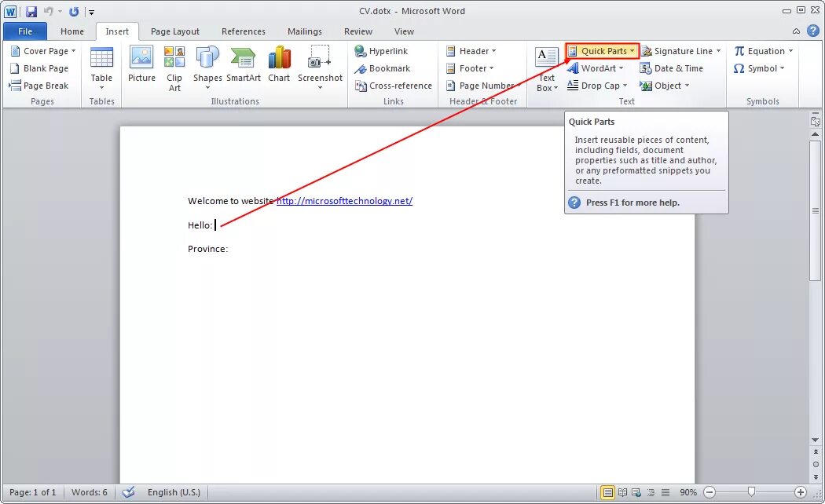Image resolution: width=825 pixels, height=504 pixels.
Task: Open the Page Number dropdown
Action: [483, 86]
